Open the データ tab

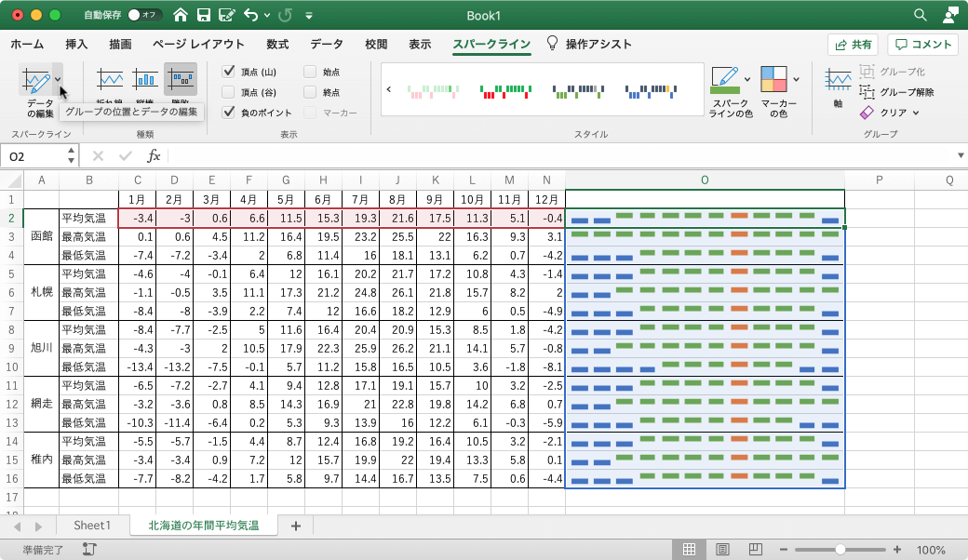pyautogui.click(x=327, y=44)
